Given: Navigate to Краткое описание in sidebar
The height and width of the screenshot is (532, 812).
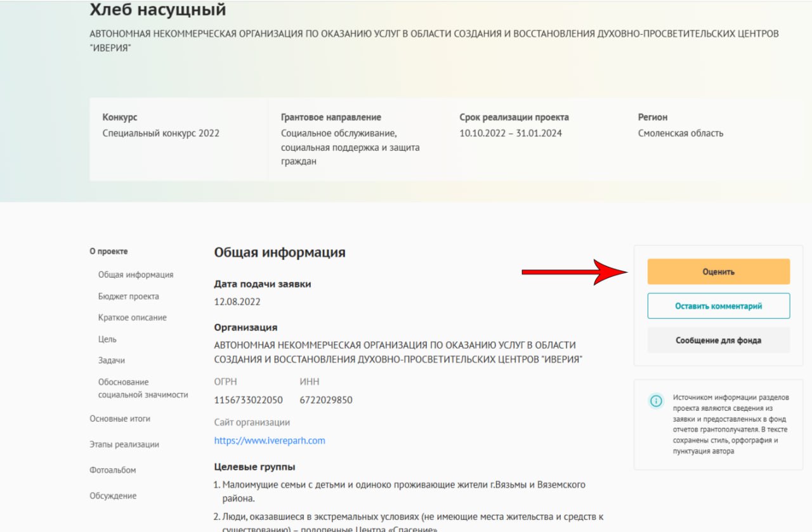Looking at the screenshot, I should pos(133,318).
